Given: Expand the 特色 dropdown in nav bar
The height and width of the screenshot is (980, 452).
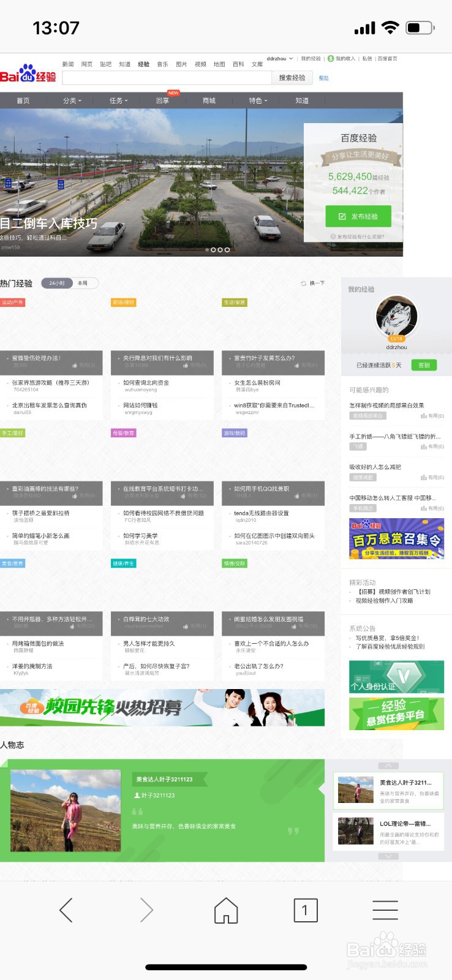Looking at the screenshot, I should (258, 100).
